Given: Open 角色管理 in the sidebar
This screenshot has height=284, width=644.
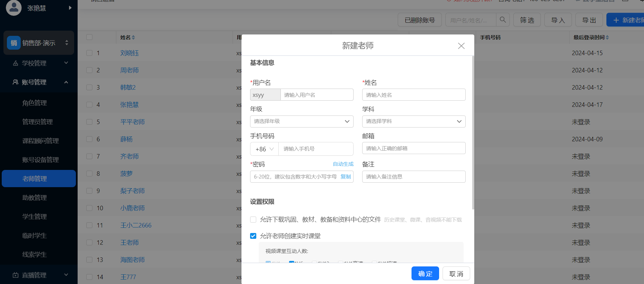Looking at the screenshot, I should pos(34,103).
